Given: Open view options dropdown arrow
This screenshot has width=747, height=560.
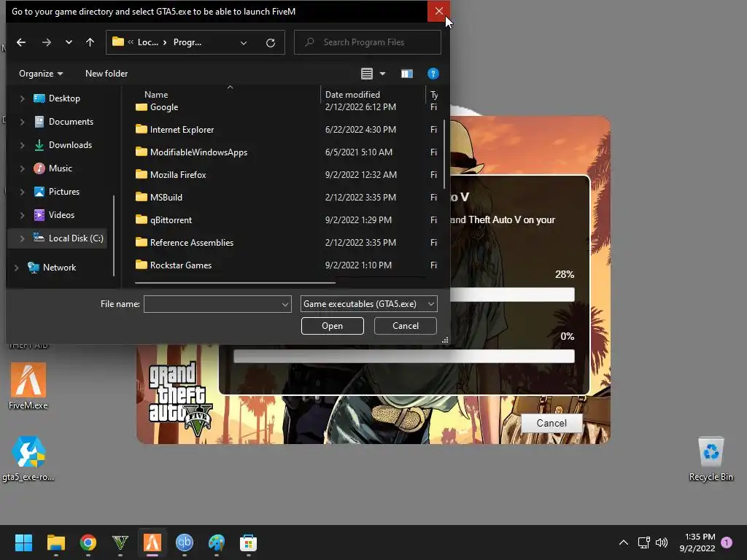Looking at the screenshot, I should click(x=382, y=74).
